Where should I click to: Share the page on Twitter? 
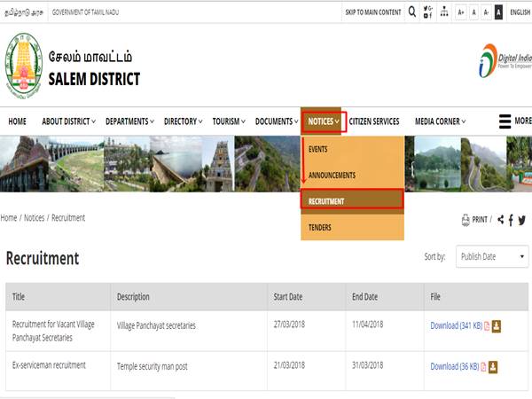point(522,220)
